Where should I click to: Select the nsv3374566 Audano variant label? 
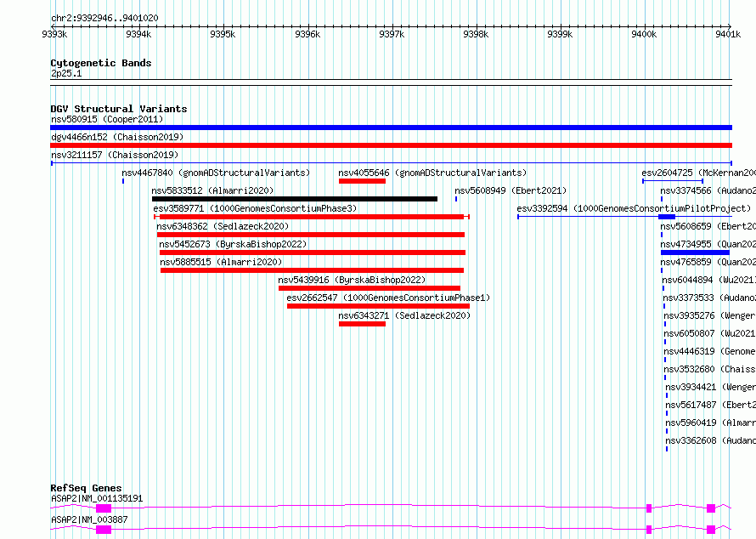point(708,190)
